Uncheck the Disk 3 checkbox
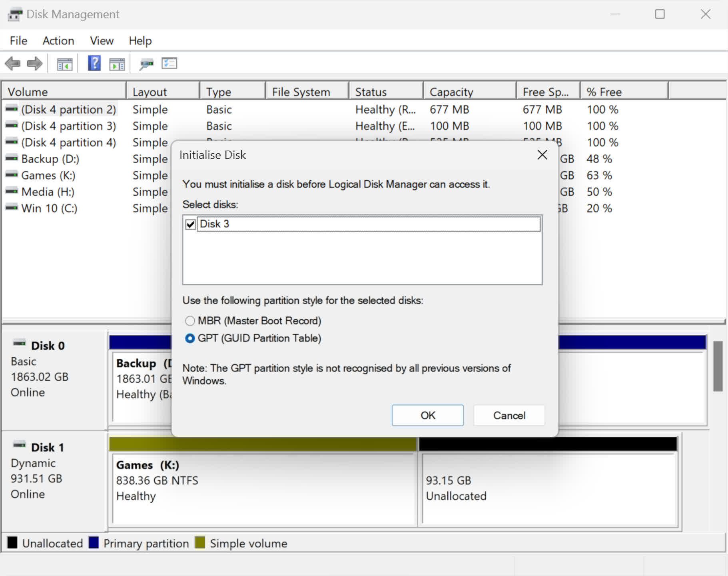Screen dimensions: 728x576 coord(190,224)
